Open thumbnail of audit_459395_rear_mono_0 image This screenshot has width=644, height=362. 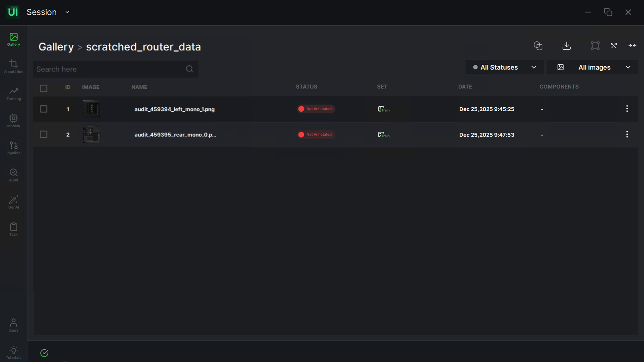coord(92,135)
